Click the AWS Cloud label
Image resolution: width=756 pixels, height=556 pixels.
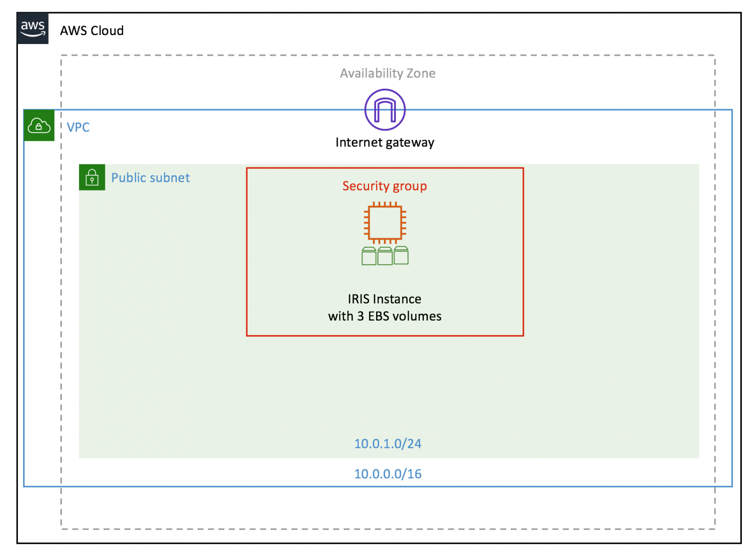coord(92,31)
